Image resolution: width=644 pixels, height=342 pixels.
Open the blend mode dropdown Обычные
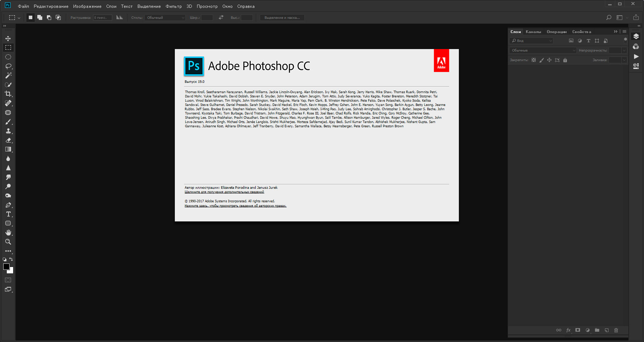click(543, 50)
